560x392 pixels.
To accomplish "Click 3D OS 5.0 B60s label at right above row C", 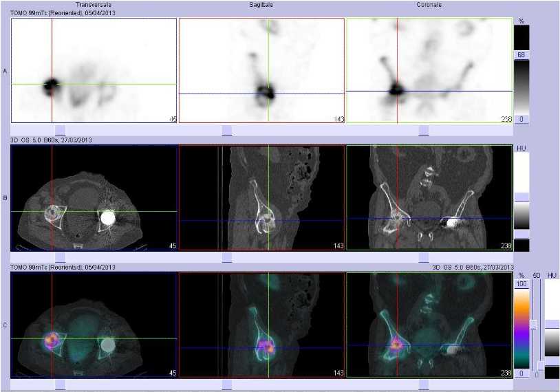I will click(473, 268).
